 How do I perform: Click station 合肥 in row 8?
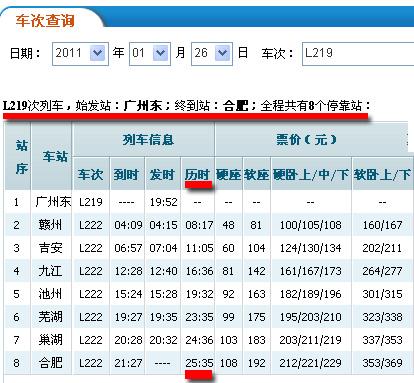point(51,363)
